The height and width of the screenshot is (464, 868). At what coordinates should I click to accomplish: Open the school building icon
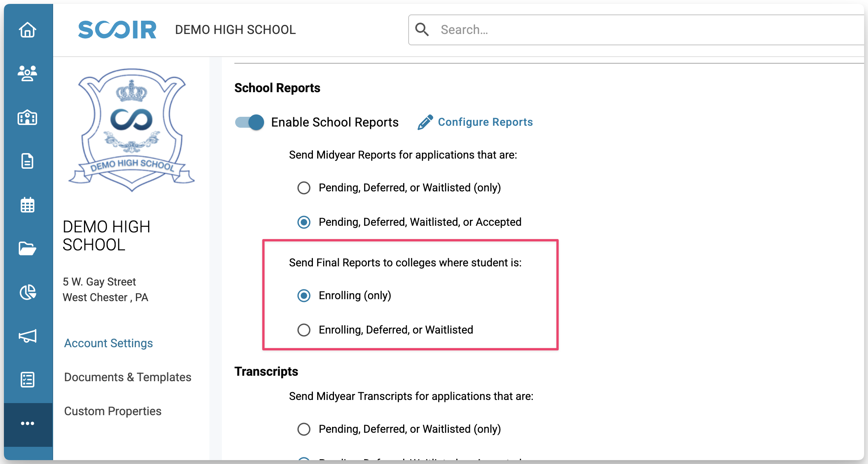27,117
